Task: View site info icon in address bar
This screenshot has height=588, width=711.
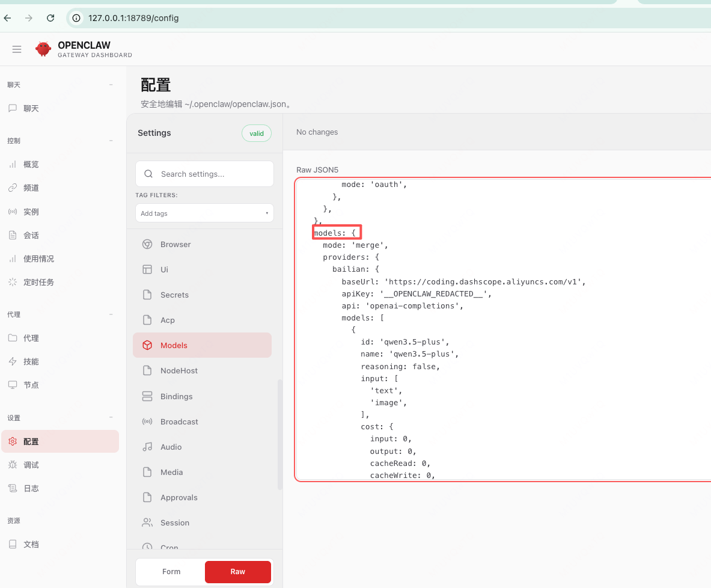Action: pyautogui.click(x=77, y=18)
